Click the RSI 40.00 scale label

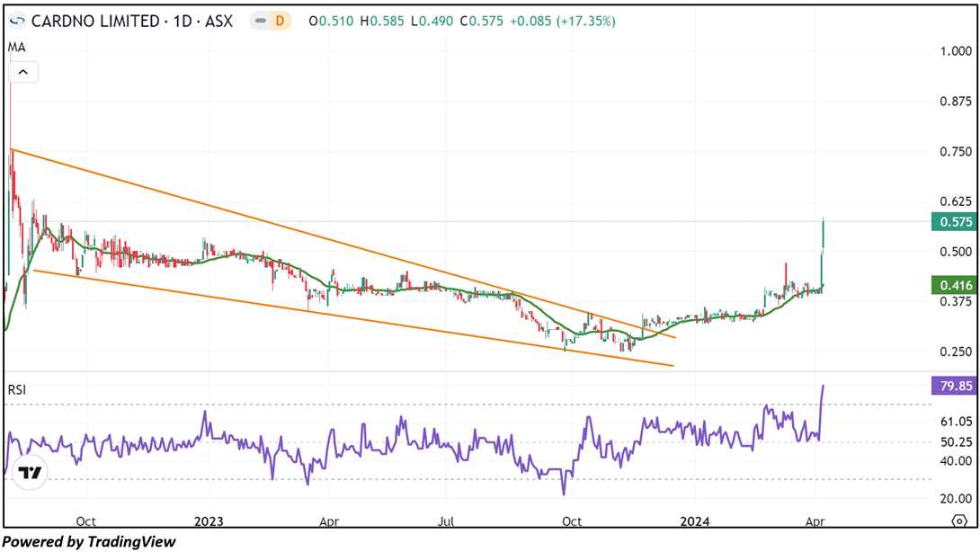click(x=957, y=461)
